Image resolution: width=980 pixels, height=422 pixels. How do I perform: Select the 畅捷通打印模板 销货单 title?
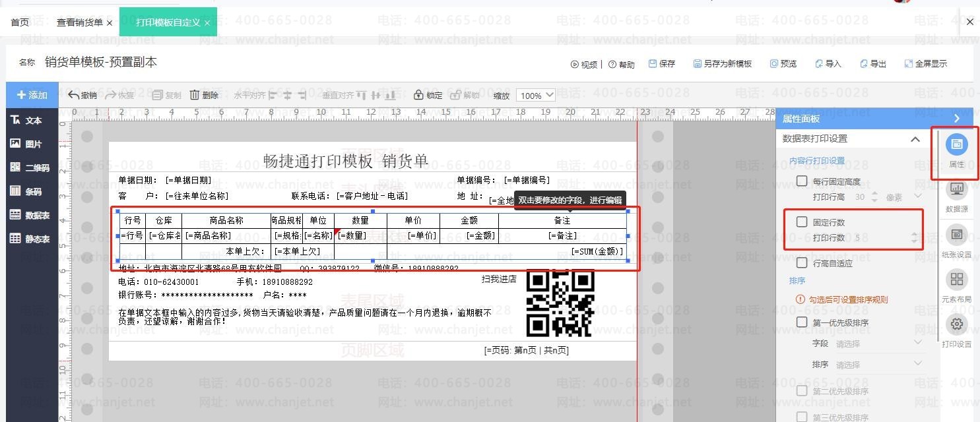coord(346,161)
